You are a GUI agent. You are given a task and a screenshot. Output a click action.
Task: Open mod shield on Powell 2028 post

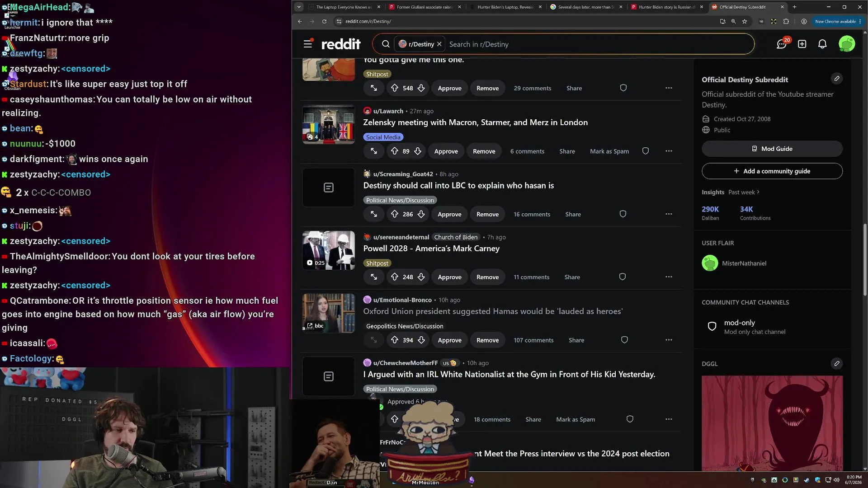point(623,277)
